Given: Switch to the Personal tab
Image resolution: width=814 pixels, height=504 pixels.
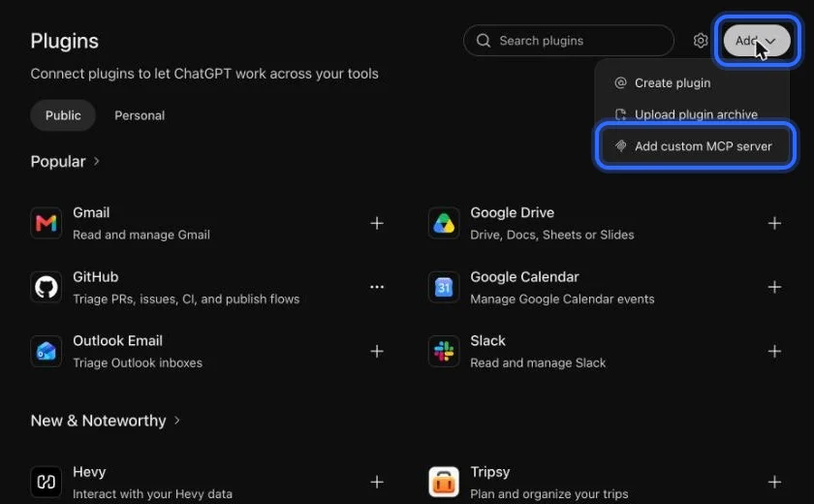Looking at the screenshot, I should tap(140, 115).
